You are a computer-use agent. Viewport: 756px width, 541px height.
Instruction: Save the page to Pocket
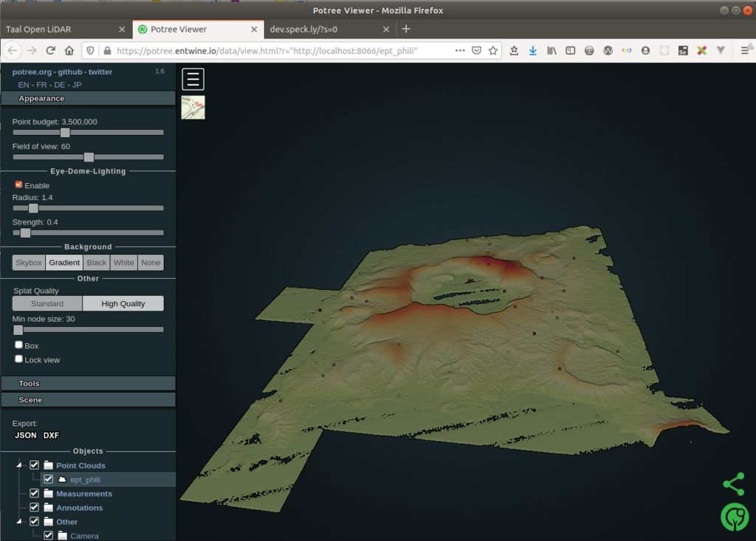click(476, 51)
